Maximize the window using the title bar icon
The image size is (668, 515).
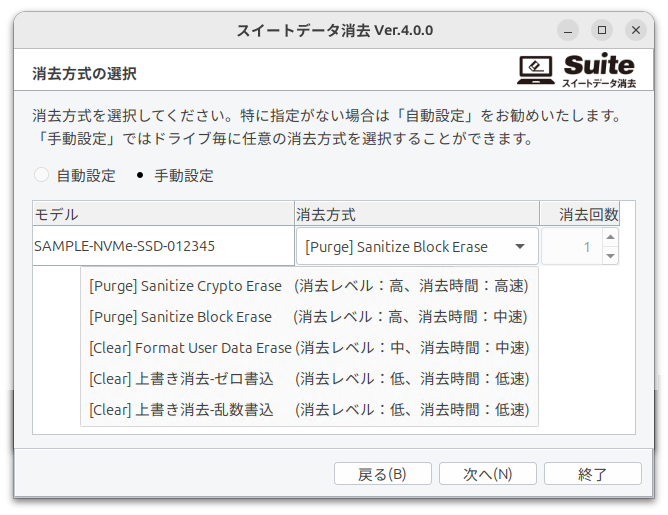click(601, 29)
